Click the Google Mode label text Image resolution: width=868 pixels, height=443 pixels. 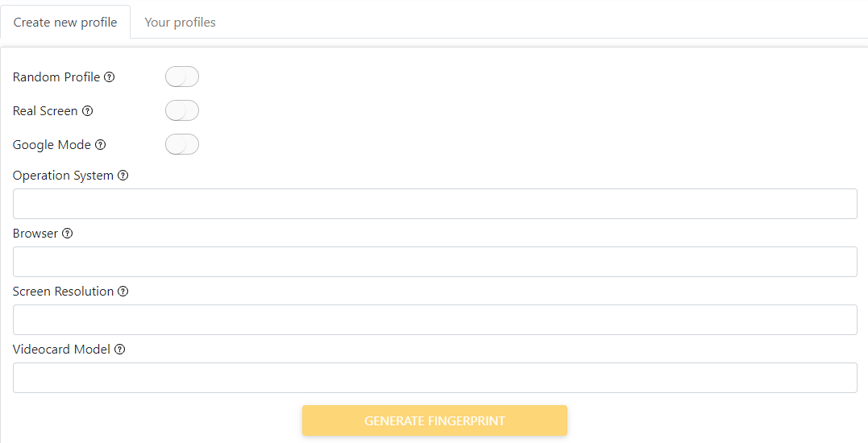point(52,145)
